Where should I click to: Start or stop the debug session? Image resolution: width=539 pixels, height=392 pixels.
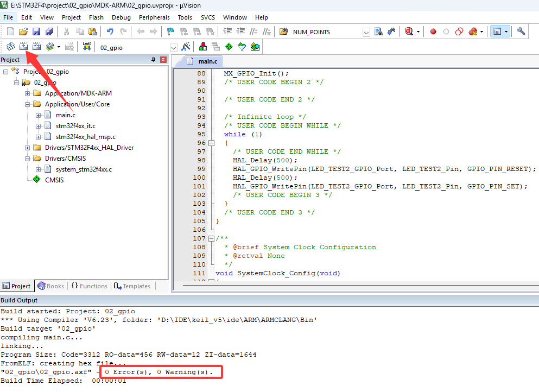click(x=409, y=31)
